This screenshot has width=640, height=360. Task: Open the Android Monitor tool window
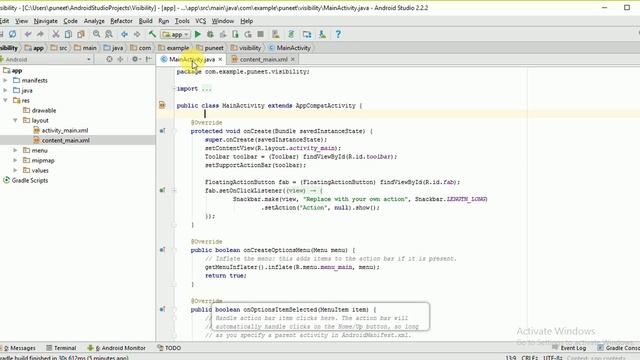[x=117, y=348]
